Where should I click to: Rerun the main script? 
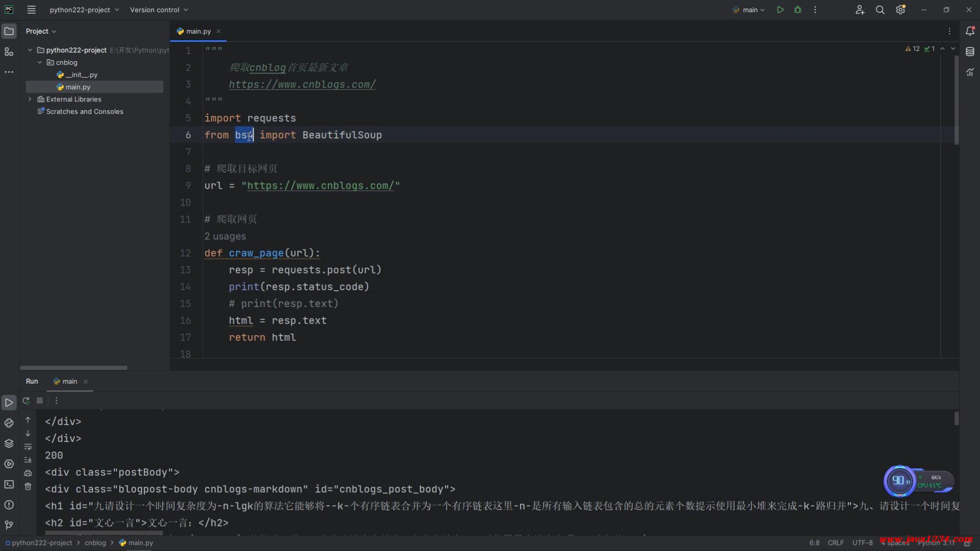(26, 400)
